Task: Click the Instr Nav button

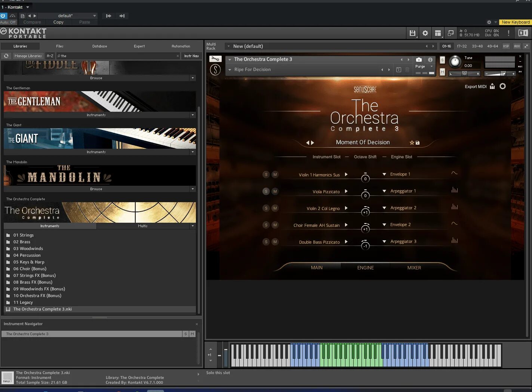Action: [x=191, y=56]
